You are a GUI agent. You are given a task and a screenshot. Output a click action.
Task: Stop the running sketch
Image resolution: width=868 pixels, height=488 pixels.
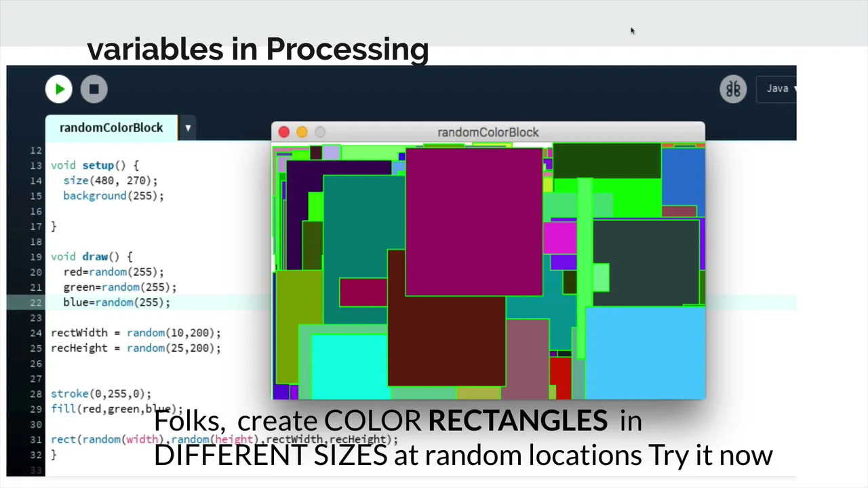(94, 89)
